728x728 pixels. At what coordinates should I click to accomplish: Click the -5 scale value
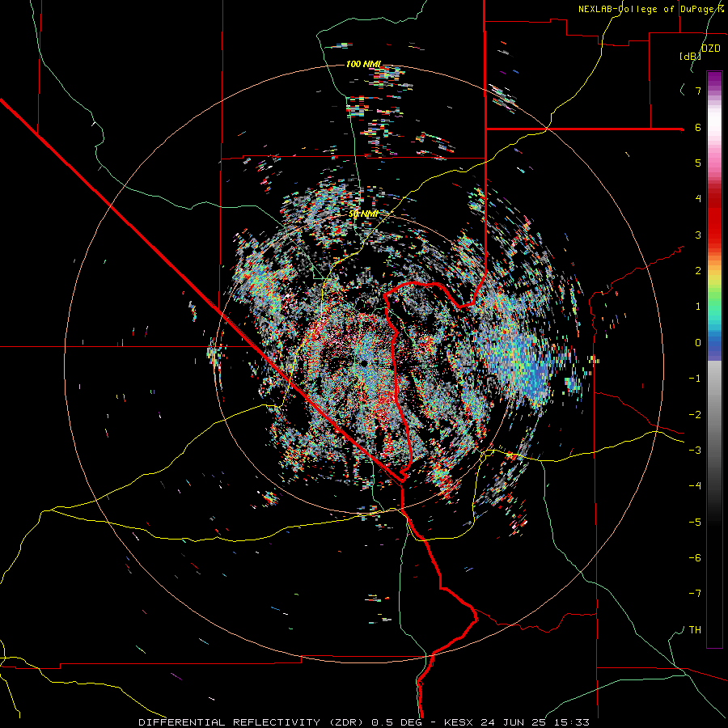695,523
